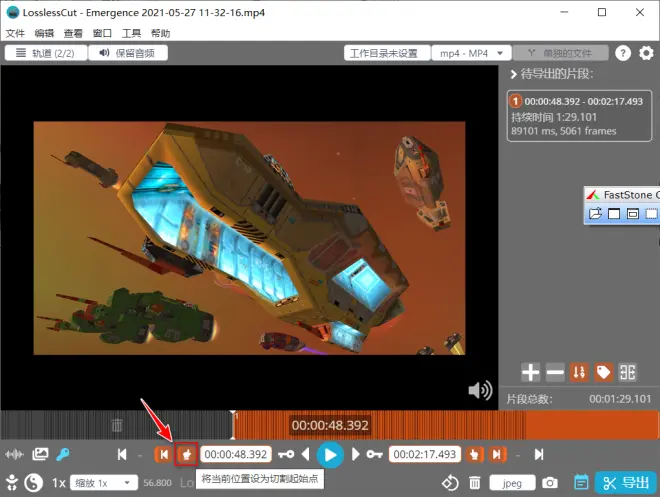
Task: Open the Edit (编辑) menu
Action: (44, 33)
